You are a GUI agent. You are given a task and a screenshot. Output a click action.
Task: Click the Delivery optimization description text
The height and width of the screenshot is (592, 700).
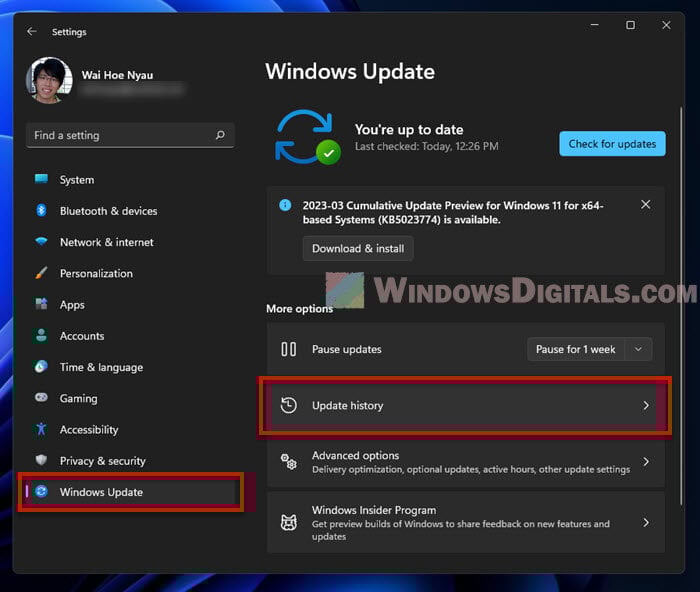471,469
